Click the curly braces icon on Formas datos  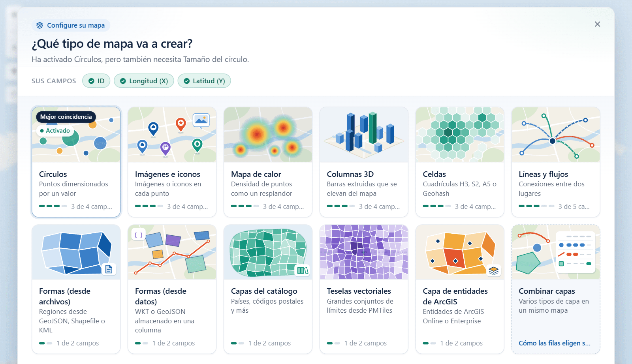click(x=138, y=235)
